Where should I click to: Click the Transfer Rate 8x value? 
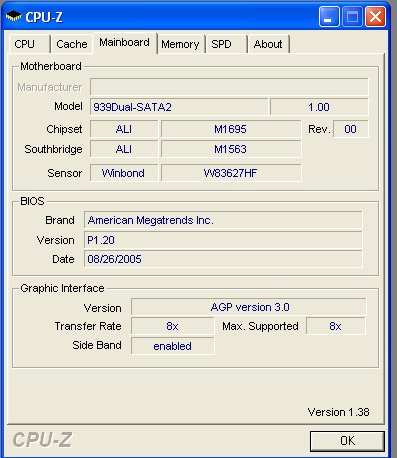(173, 326)
